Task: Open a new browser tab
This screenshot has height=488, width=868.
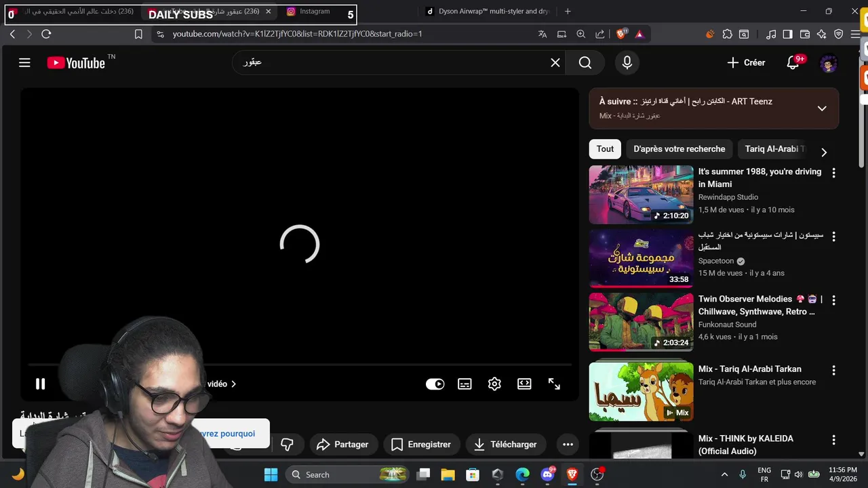Action: point(568,12)
